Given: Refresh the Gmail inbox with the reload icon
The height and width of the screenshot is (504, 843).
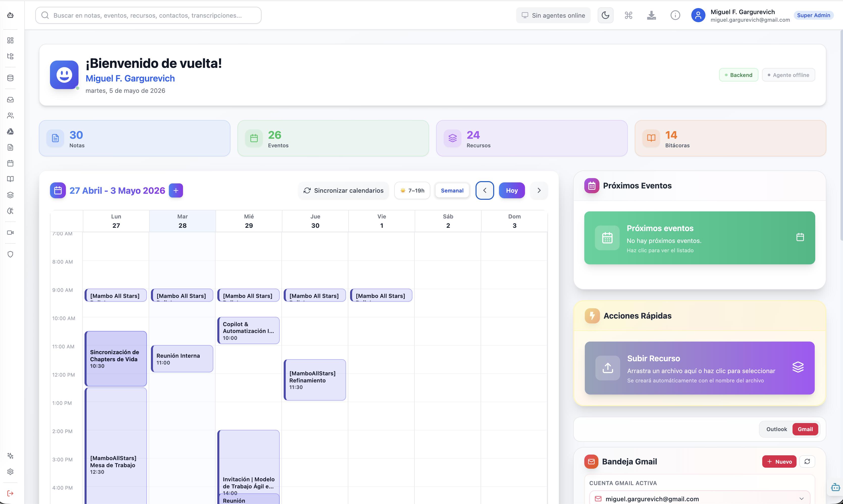Looking at the screenshot, I should coord(807,462).
